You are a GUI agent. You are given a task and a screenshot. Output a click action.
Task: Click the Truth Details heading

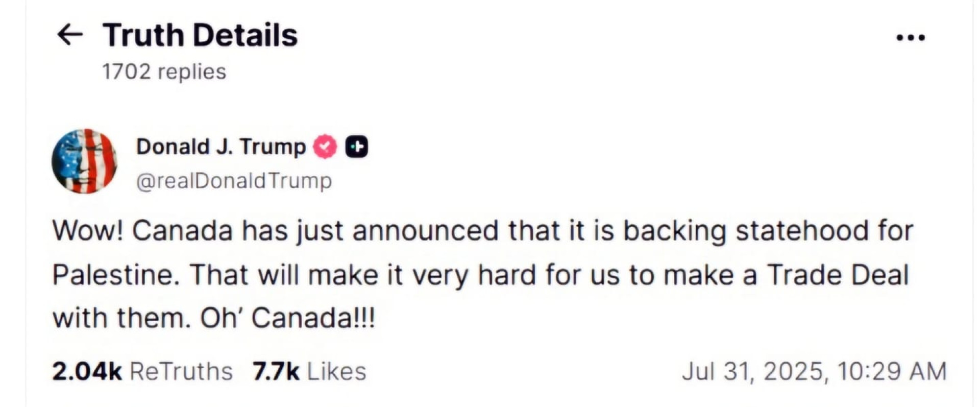click(x=200, y=35)
